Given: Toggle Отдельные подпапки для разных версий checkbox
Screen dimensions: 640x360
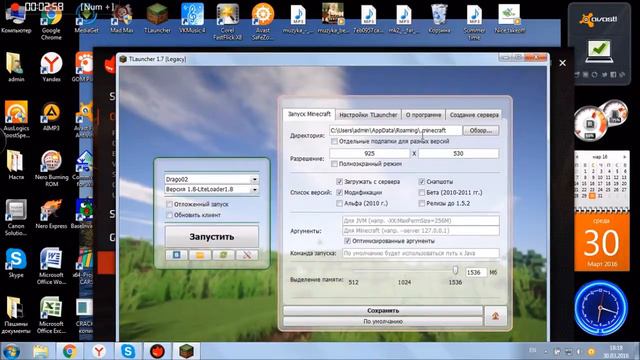Looking at the screenshot, I should click(335, 141).
